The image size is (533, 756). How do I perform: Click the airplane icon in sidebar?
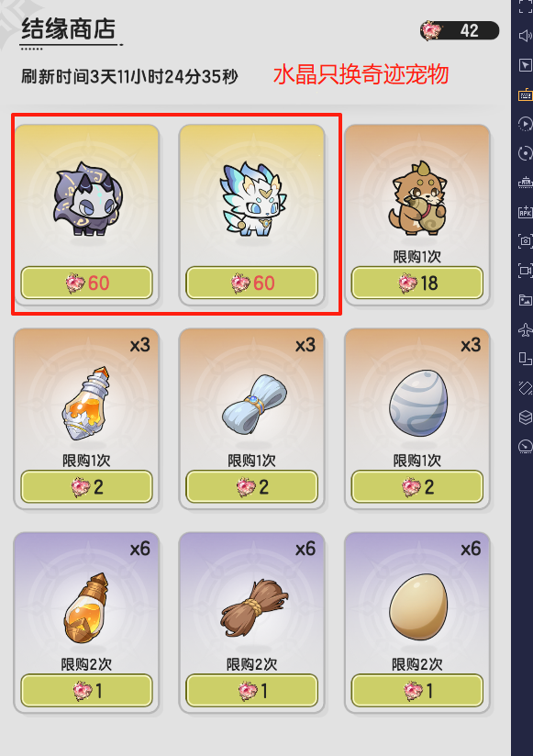coord(526,329)
